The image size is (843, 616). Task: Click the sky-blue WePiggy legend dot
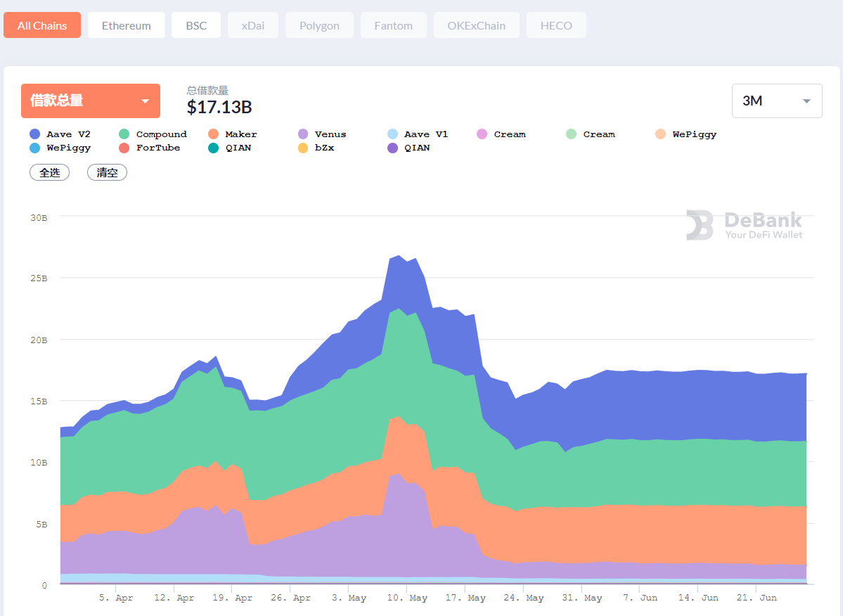[35, 148]
